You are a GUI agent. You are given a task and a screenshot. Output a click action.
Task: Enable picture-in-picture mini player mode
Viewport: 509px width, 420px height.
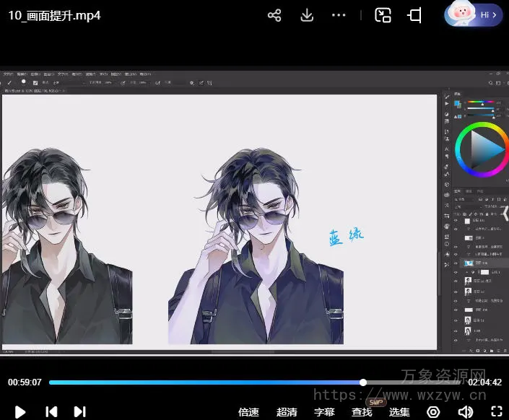click(x=383, y=15)
